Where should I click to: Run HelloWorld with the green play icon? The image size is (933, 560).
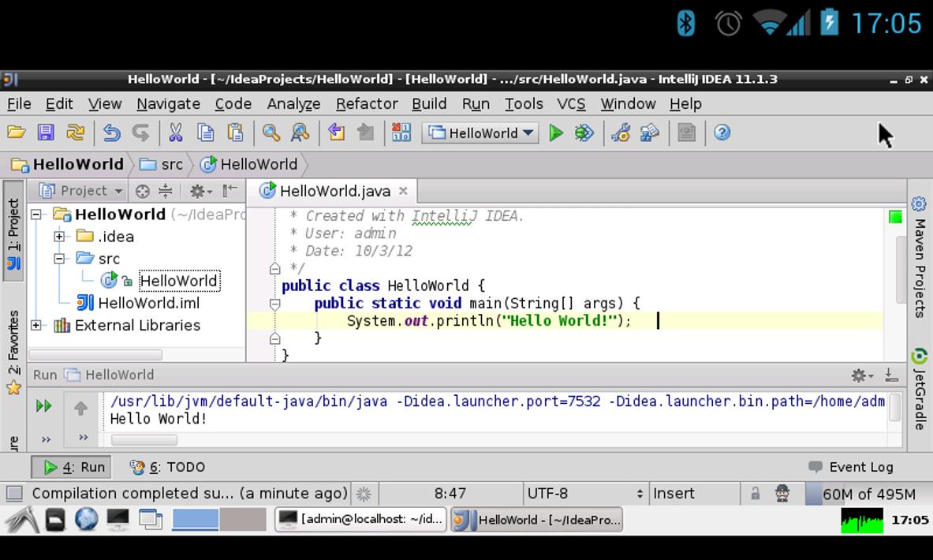pyautogui.click(x=556, y=133)
